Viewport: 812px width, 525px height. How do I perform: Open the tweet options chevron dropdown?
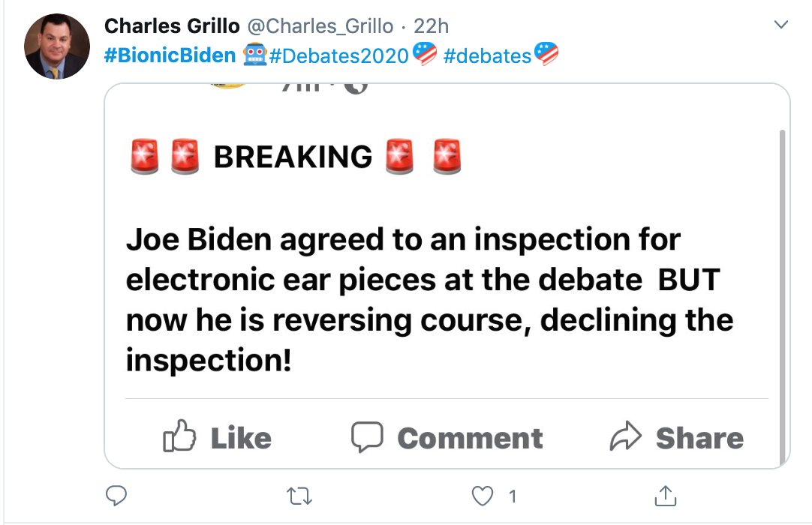click(780, 25)
